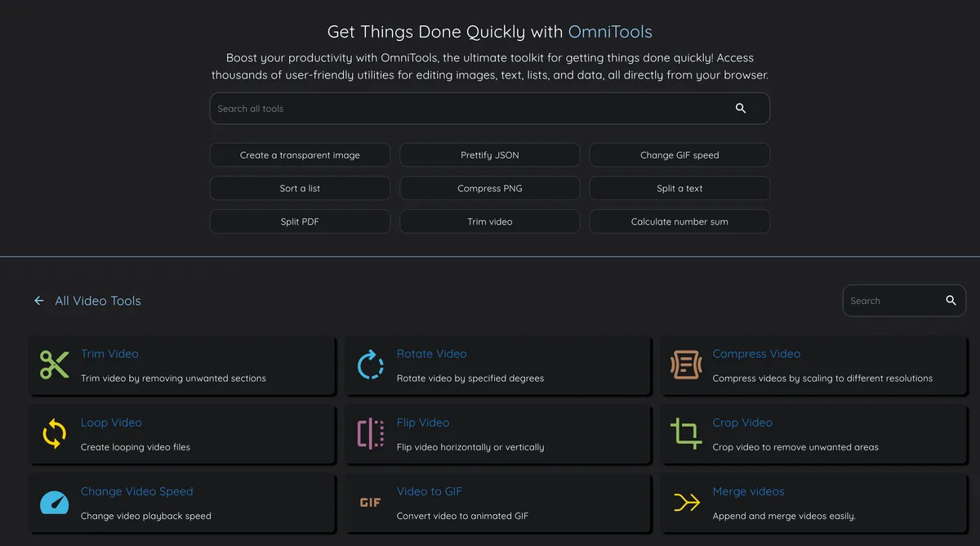
Task: Open the Rotate Video tool link
Action: [x=431, y=354]
